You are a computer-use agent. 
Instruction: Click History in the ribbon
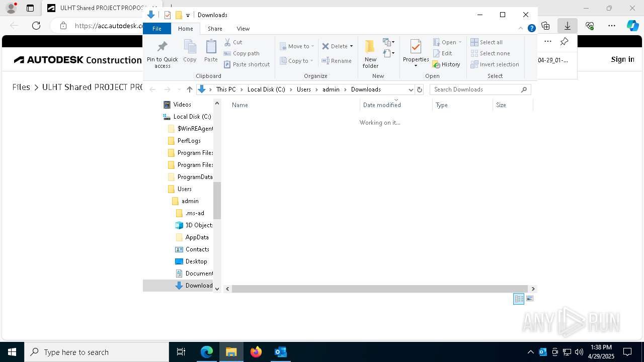pyautogui.click(x=446, y=64)
